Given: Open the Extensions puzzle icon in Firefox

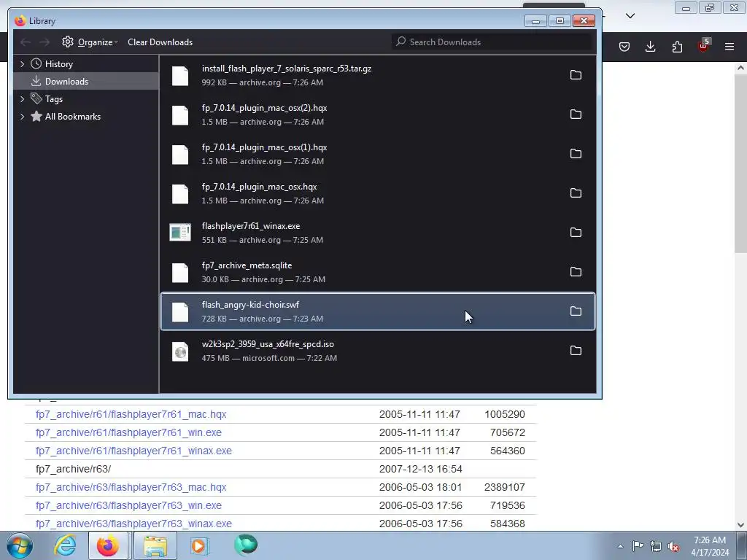Looking at the screenshot, I should (677, 47).
